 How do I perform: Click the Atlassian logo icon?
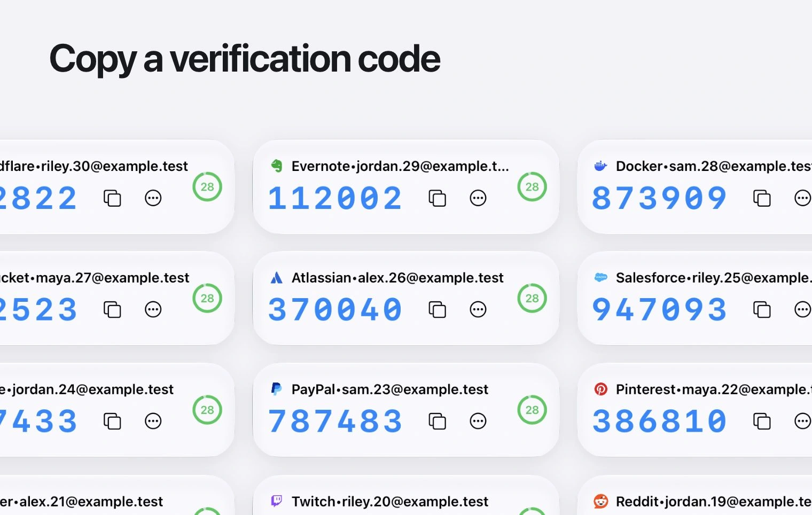276,277
